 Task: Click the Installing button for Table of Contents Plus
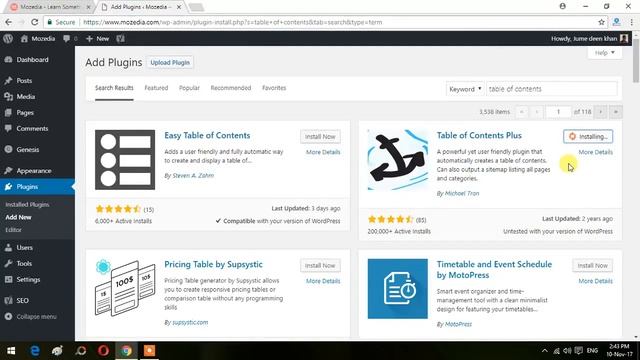(588, 137)
